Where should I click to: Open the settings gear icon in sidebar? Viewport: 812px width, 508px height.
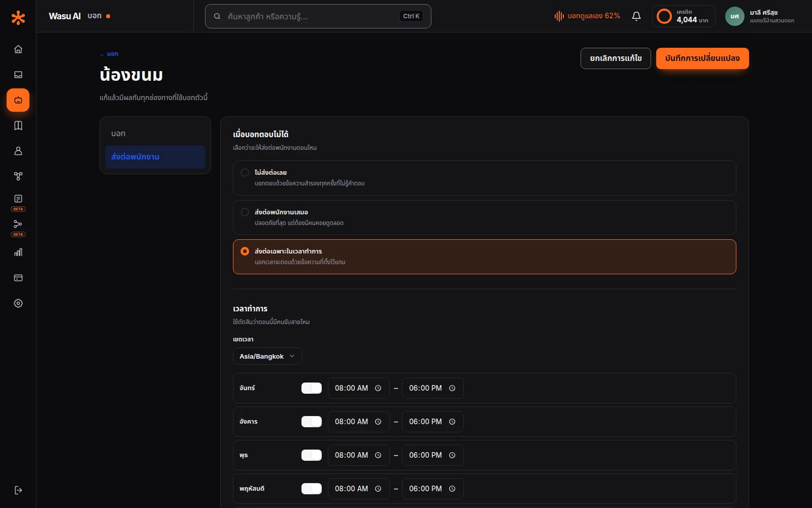18,303
